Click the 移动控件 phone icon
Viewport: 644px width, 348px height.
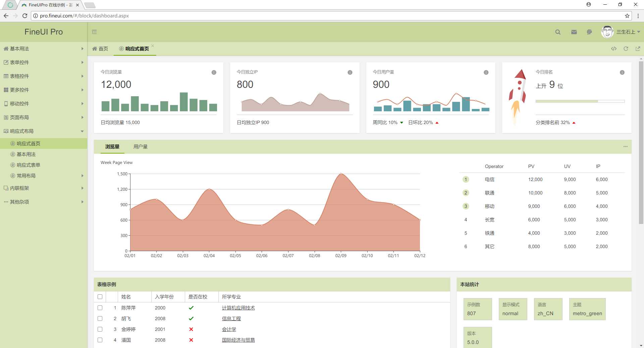pos(6,104)
